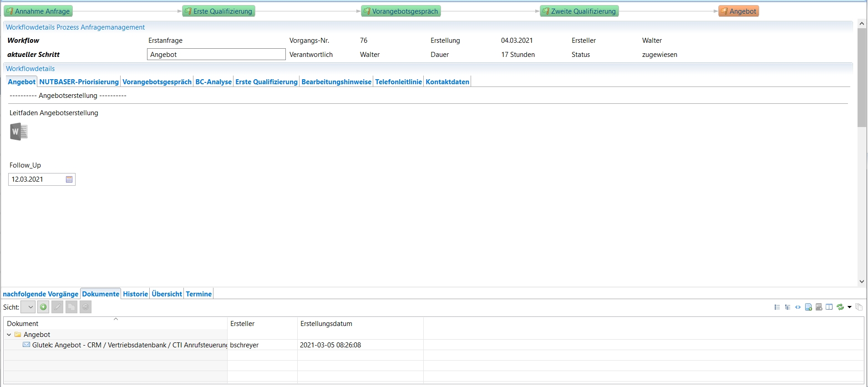
Task: Sort by the Ersteller column header
Action: point(262,324)
